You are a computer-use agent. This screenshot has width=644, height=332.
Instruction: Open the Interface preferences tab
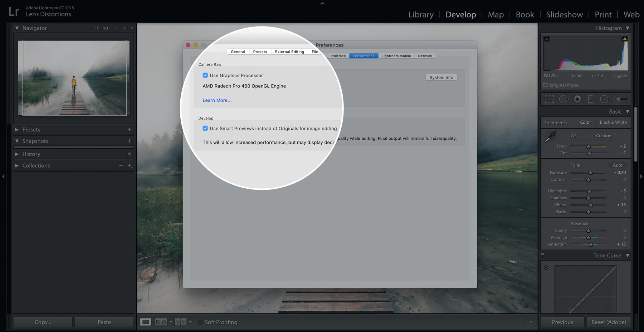338,56
